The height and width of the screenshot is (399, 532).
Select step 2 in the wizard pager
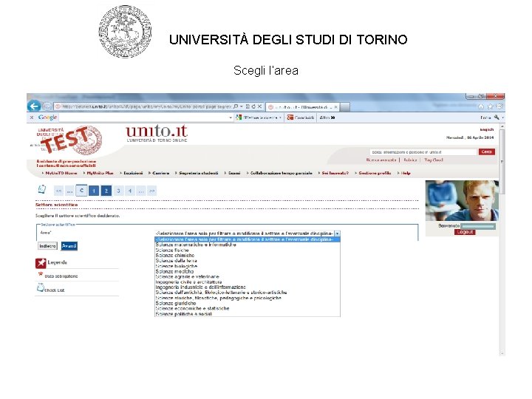pyautogui.click(x=106, y=191)
